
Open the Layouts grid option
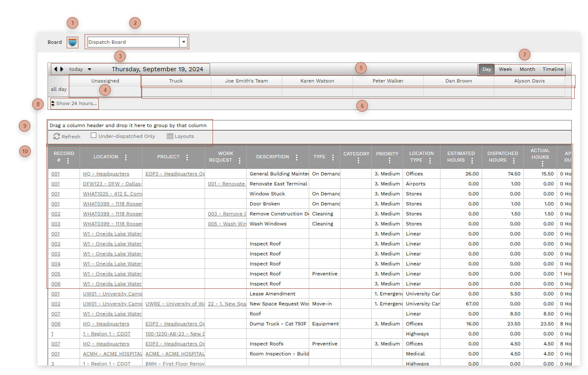[180, 136]
